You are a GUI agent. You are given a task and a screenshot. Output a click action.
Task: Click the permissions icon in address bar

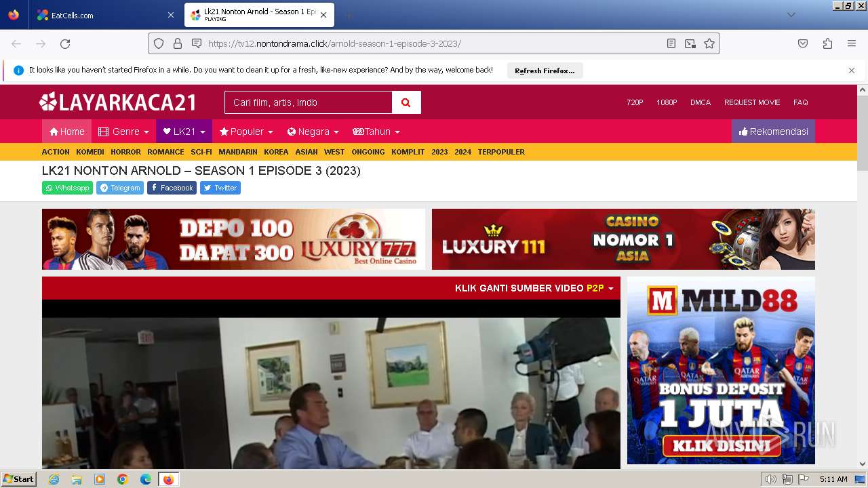pyautogui.click(x=197, y=43)
